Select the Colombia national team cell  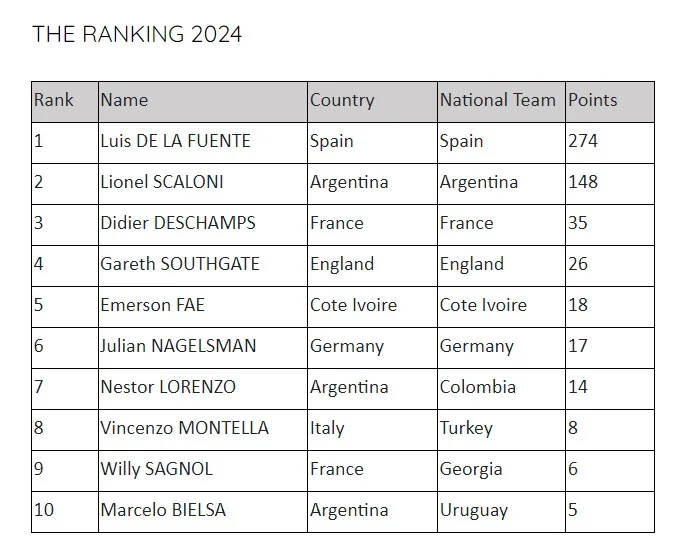[478, 387]
